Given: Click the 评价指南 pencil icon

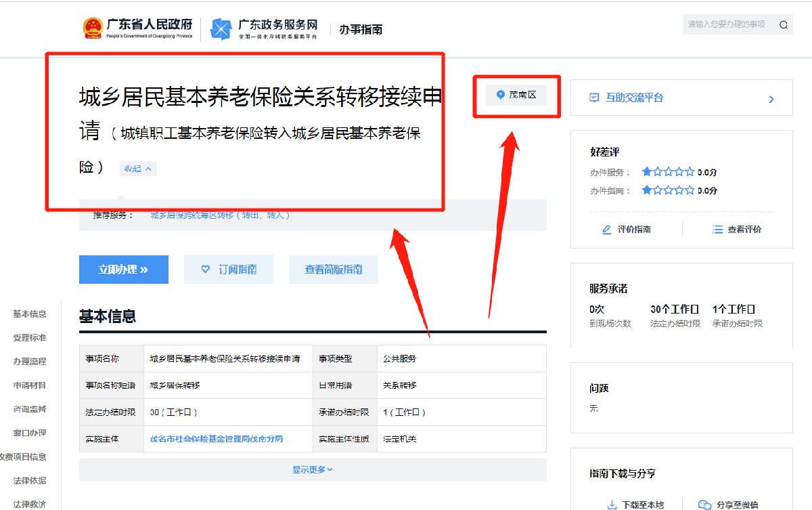Looking at the screenshot, I should point(607,230).
